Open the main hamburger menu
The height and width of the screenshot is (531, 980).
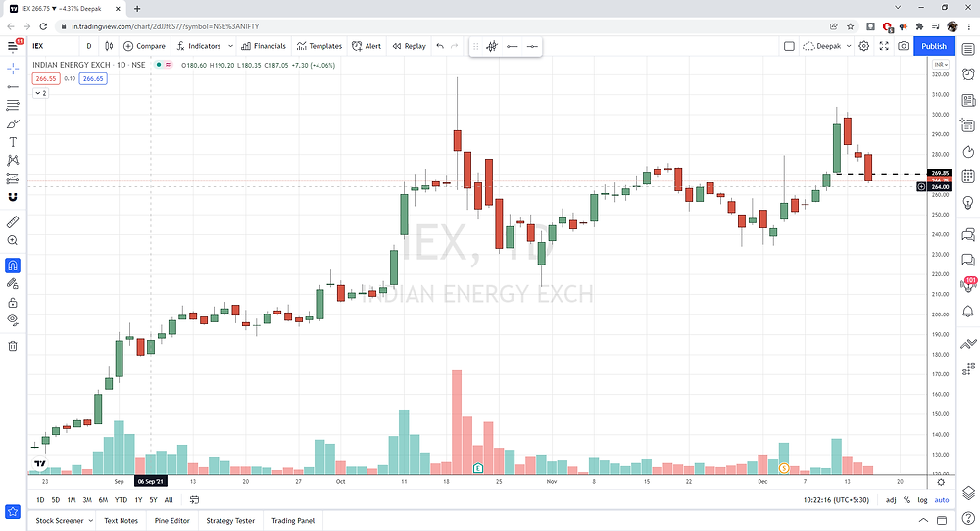(x=13, y=46)
